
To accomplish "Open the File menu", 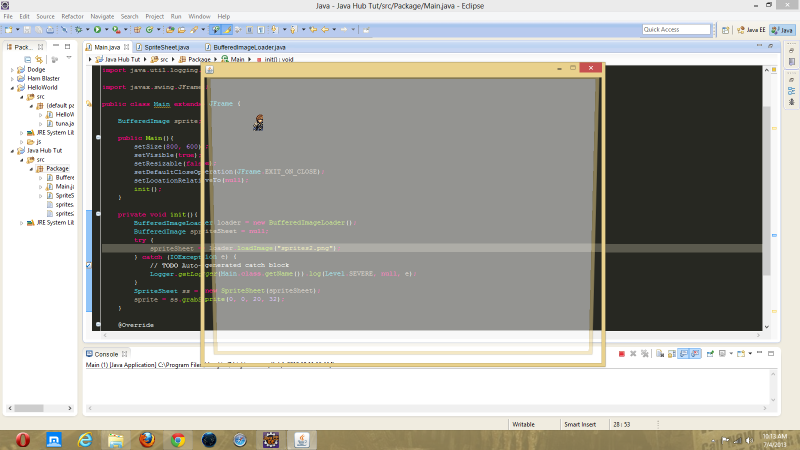I will (x=8, y=16).
